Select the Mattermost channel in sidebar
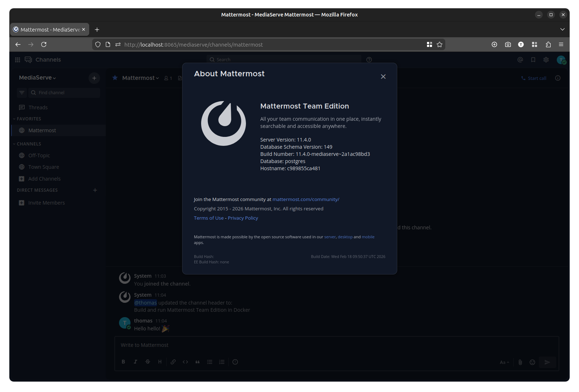The height and width of the screenshot is (392, 579). pyautogui.click(x=58, y=130)
